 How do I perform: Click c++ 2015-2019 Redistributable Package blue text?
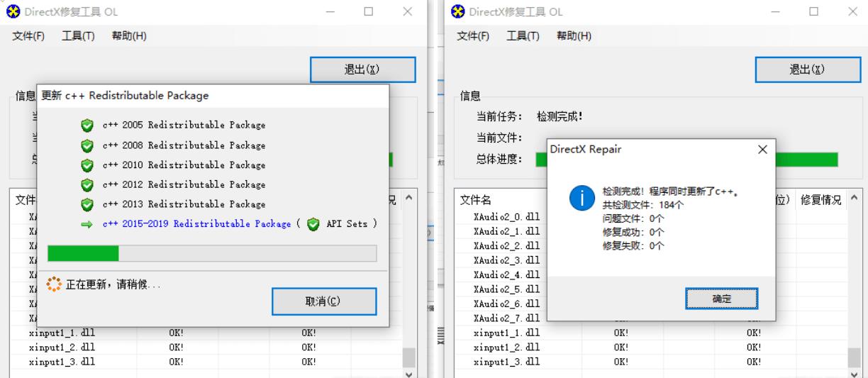coord(196,224)
